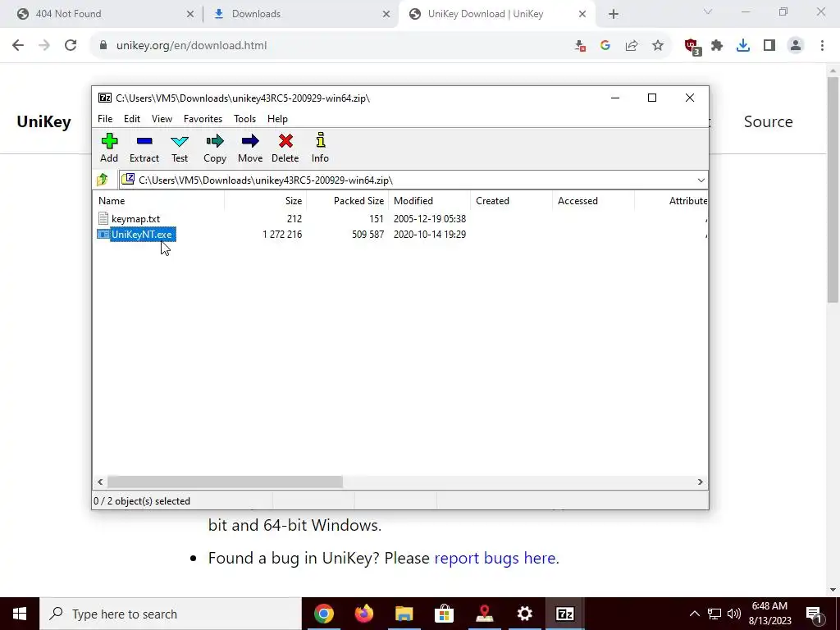Select the keymap.txt file
This screenshot has width=840, height=630.
[x=135, y=218]
